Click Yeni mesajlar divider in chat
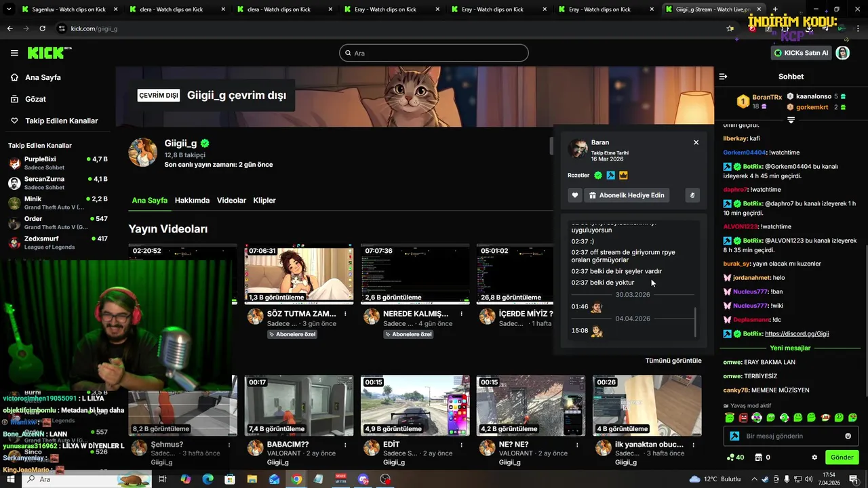This screenshot has width=868, height=488. pos(790,348)
